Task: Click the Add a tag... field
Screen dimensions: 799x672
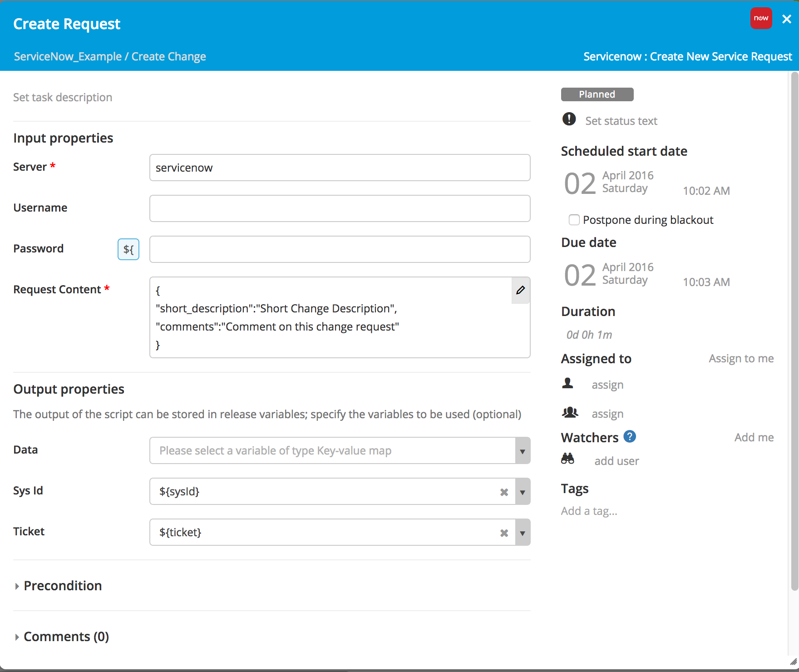Action: [x=589, y=511]
